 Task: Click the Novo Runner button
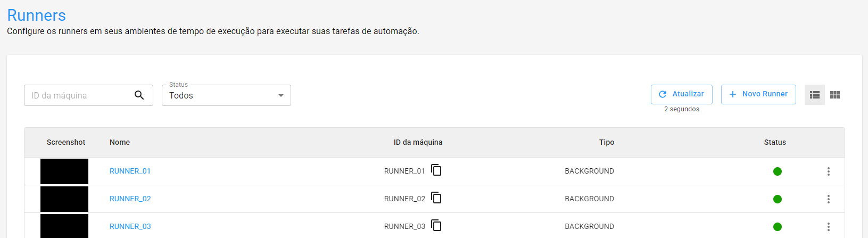point(758,94)
